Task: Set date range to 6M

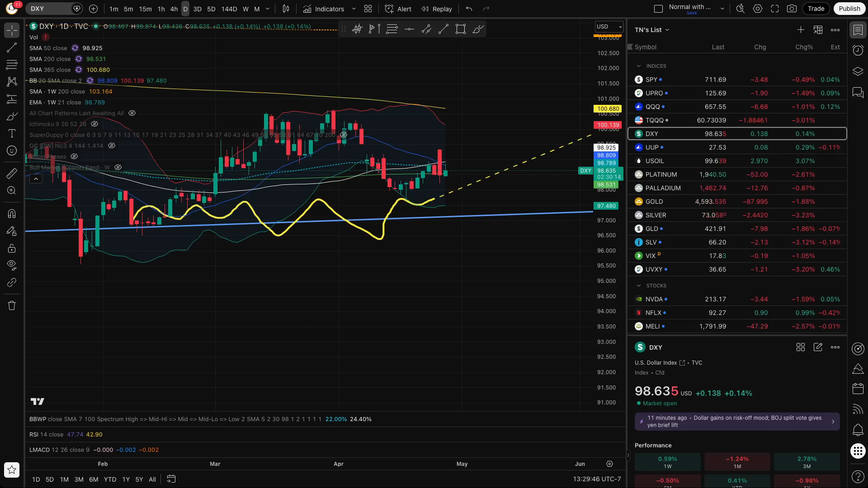Action: pyautogui.click(x=94, y=479)
